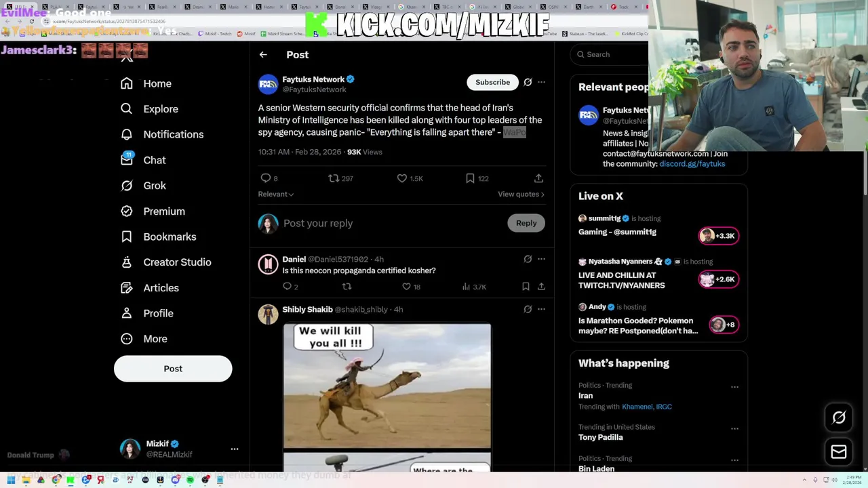This screenshot has height=488, width=868.
Task: Click the Grok icon on Daniel's reply
Action: coord(528,259)
